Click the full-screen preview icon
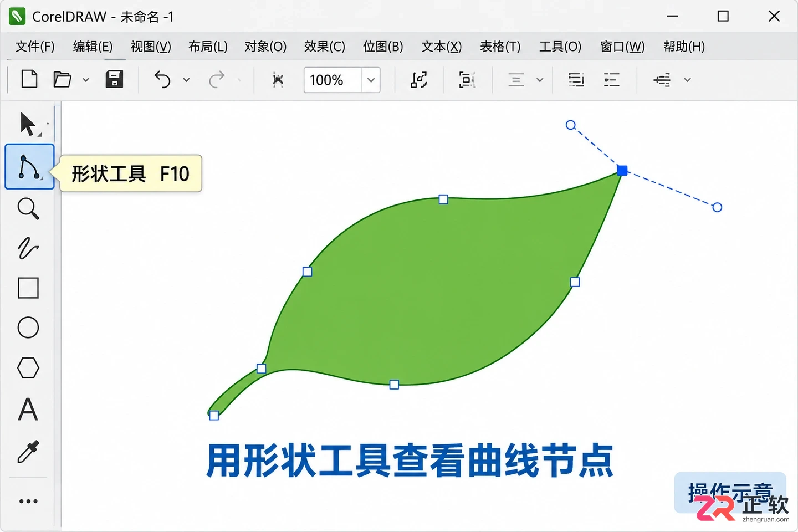The height and width of the screenshot is (532, 798). [419, 80]
